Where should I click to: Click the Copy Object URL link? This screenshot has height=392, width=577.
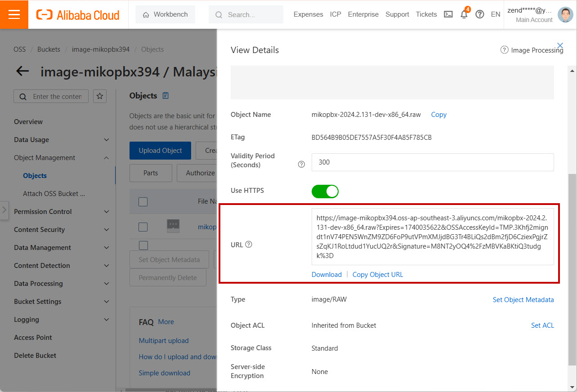[377, 275]
